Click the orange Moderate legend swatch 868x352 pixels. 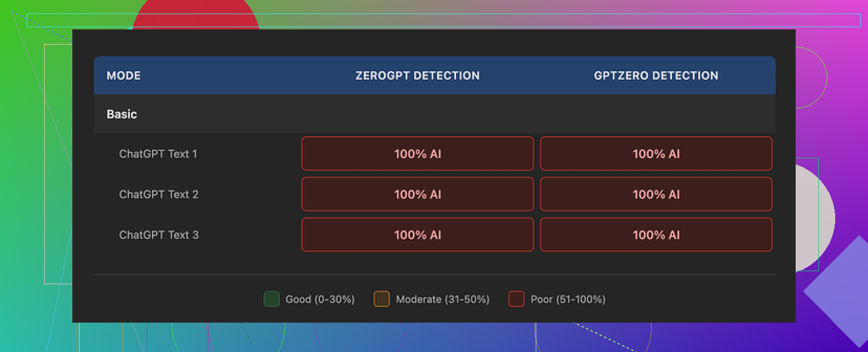coord(381,299)
